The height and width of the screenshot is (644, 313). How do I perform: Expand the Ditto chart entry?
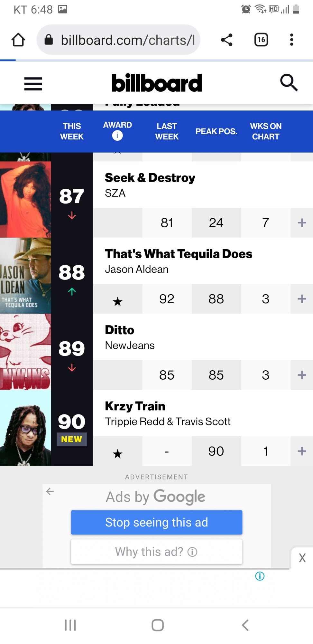pos(302,375)
